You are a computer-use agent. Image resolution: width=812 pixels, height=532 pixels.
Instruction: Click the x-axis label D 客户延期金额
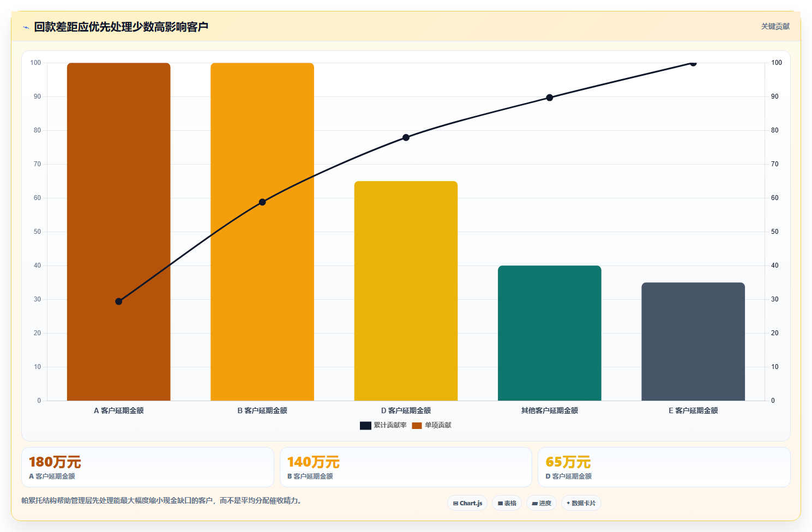tap(406, 410)
